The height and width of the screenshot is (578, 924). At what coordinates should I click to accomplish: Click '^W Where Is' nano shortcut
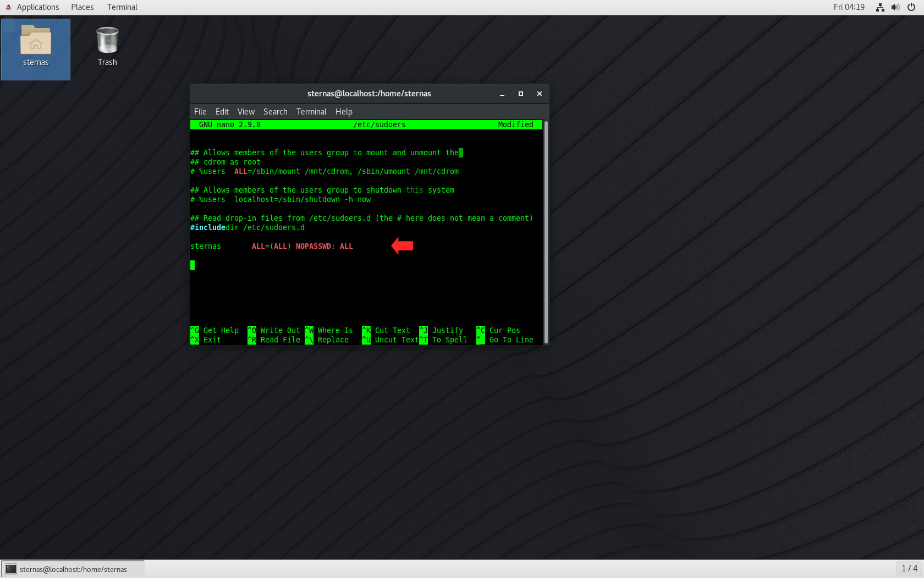tap(329, 331)
